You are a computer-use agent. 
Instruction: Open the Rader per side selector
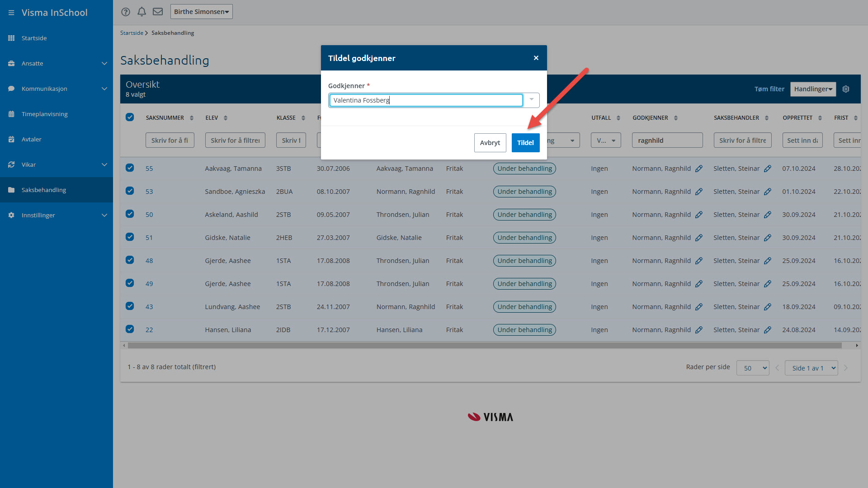point(753,368)
